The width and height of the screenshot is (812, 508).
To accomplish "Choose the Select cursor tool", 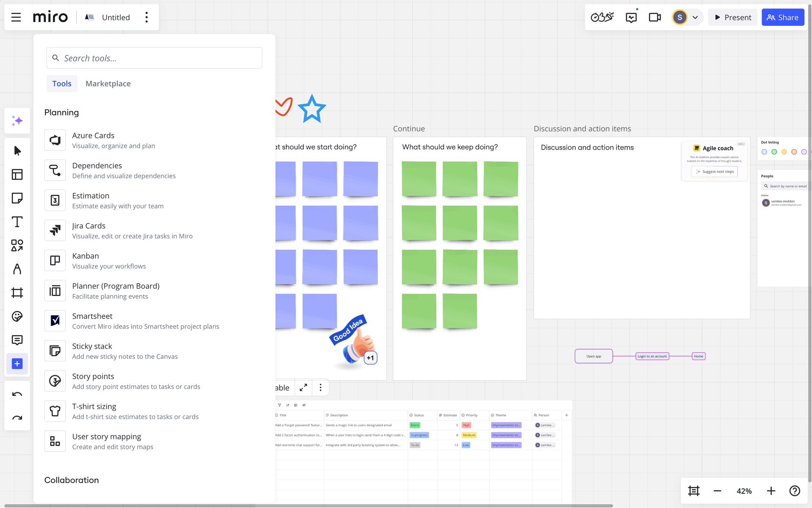I will coord(17,151).
